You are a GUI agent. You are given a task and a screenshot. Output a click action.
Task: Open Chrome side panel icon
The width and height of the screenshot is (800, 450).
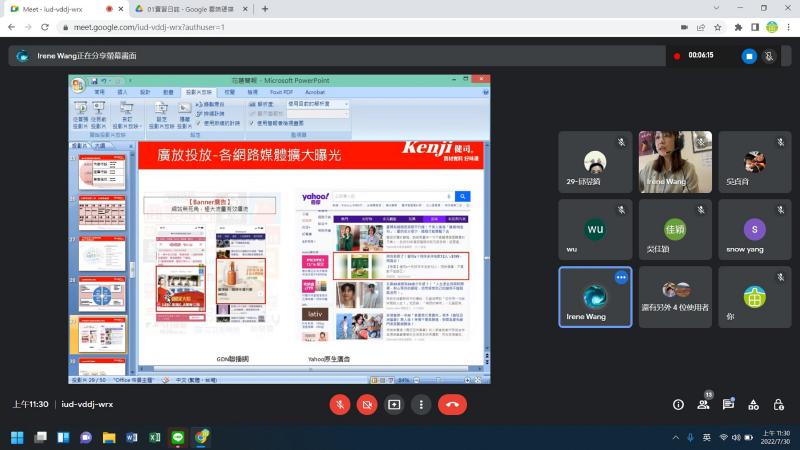click(755, 27)
